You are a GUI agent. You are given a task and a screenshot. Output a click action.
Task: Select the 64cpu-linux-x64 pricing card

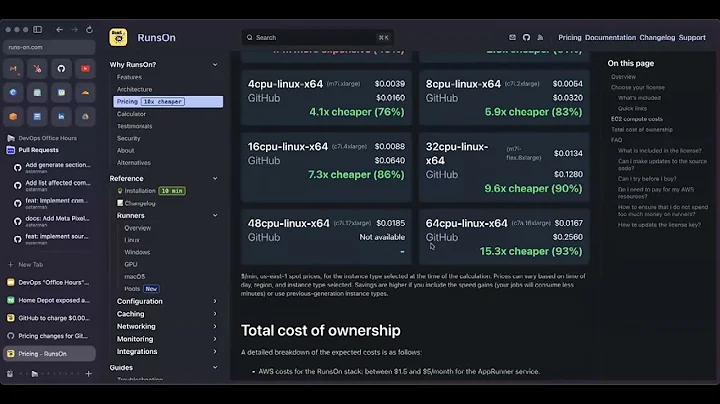[x=504, y=237]
